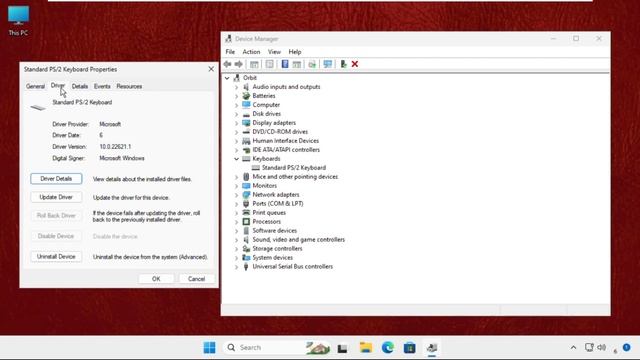The width and height of the screenshot is (640, 360).
Task: Click the Monitors category icon
Action: pyautogui.click(x=246, y=186)
